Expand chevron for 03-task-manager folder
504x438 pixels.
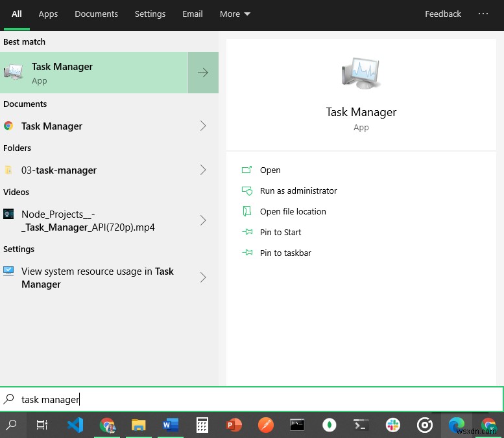pyautogui.click(x=203, y=170)
